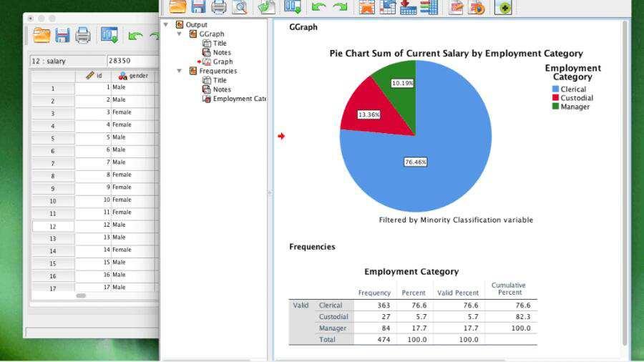Click the Recall dialog icon in the data editor toolbar
The image size is (644, 362).
(x=109, y=35)
